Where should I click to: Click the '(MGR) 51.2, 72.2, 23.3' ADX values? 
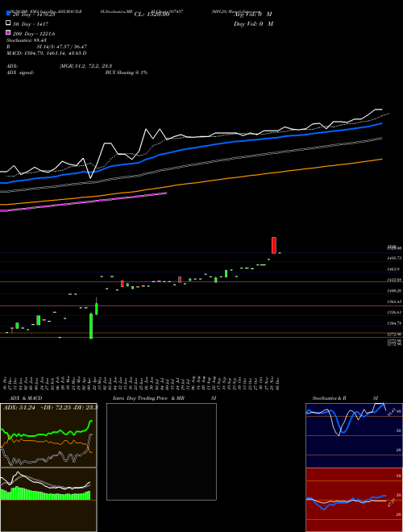[x=85, y=66]
